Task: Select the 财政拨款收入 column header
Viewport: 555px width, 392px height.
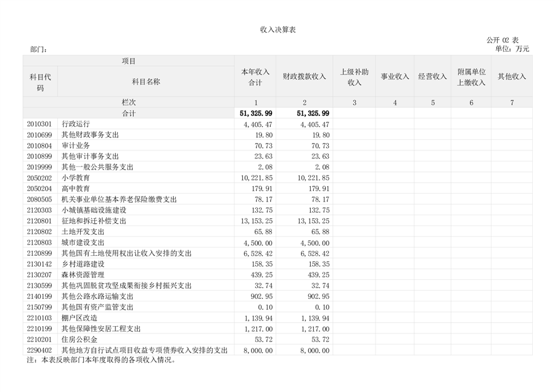Action: 304,76
